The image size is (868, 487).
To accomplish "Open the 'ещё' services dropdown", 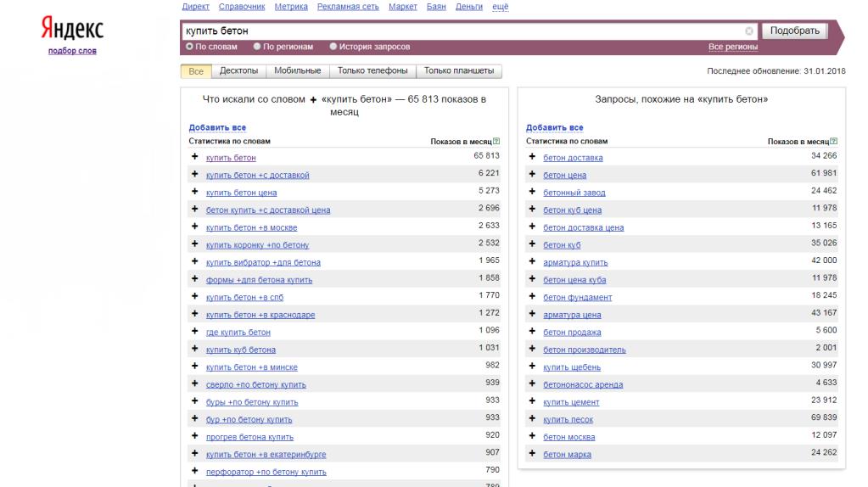I will coord(501,7).
